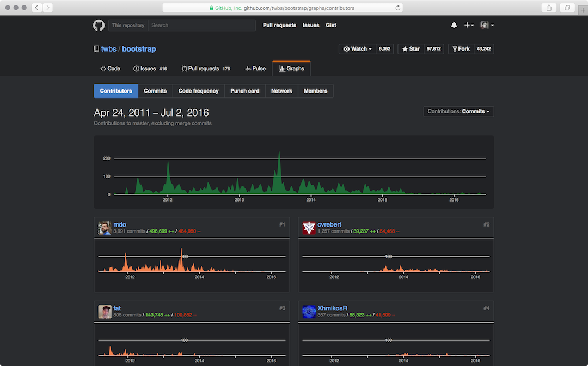Click mdo's commit activity graph

192,261
